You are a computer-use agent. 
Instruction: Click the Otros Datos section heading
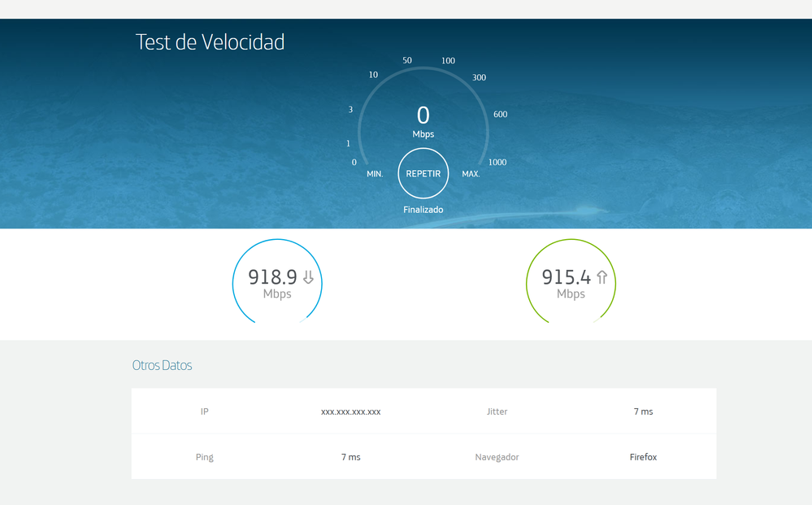point(162,366)
